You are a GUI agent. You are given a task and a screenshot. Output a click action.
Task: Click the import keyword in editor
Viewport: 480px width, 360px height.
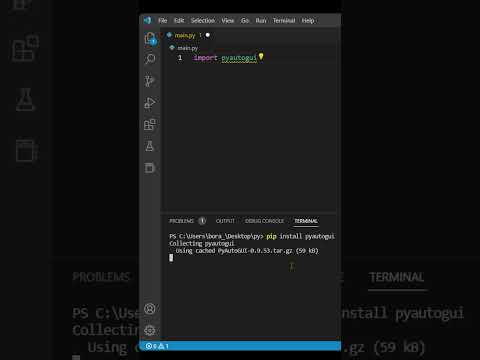(205, 58)
